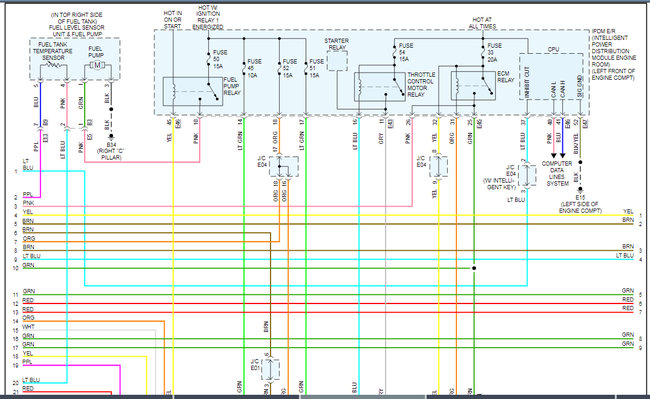Image resolution: width=650 pixels, height=399 pixels.
Task: Select the LT BLU label at right-side wire 4
Action: point(625,255)
